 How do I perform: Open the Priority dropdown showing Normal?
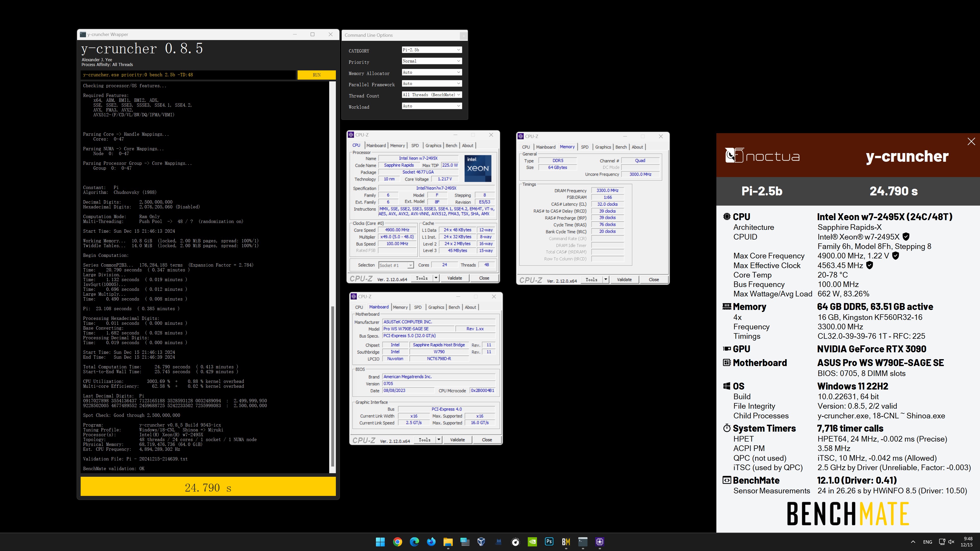(x=432, y=61)
